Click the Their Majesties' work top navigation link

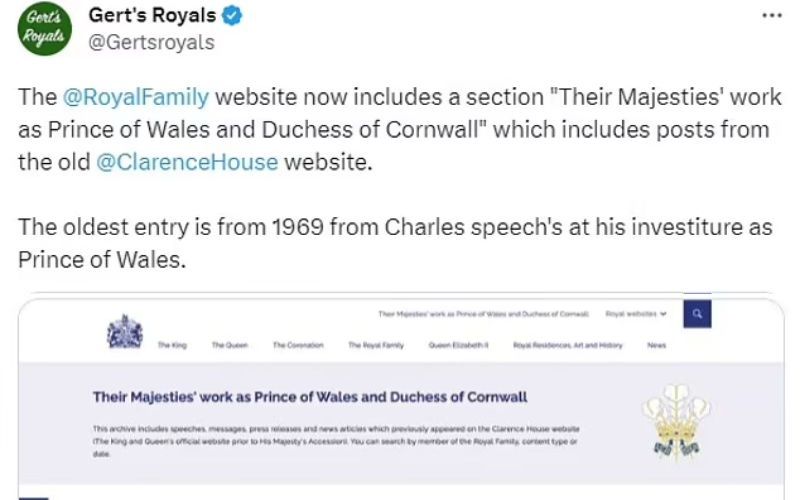pos(485,314)
